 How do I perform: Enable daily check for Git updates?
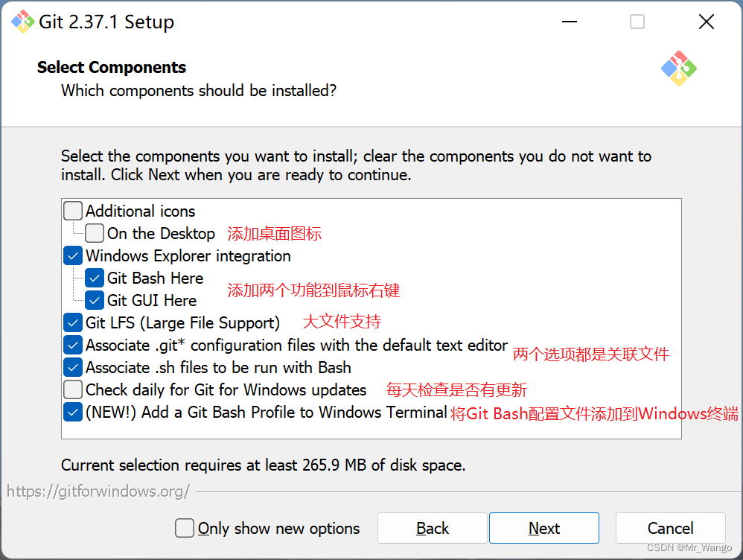(x=72, y=389)
